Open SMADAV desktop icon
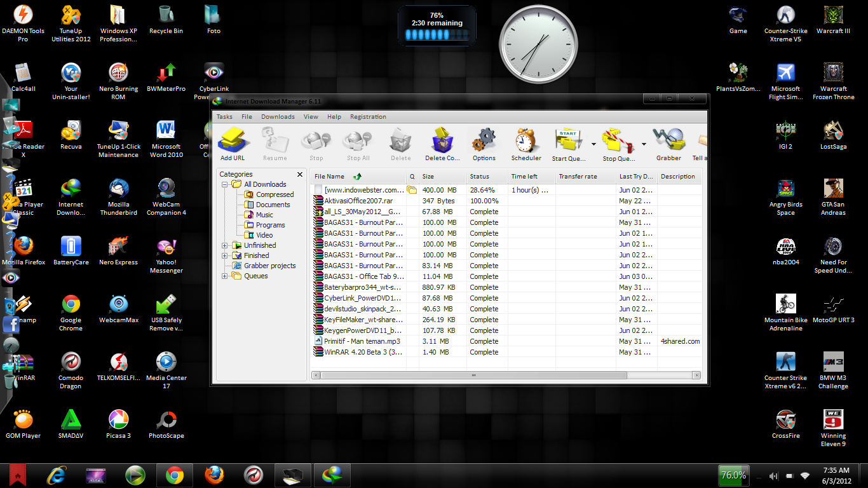Viewport: 868px width, 488px height. pyautogui.click(x=71, y=424)
